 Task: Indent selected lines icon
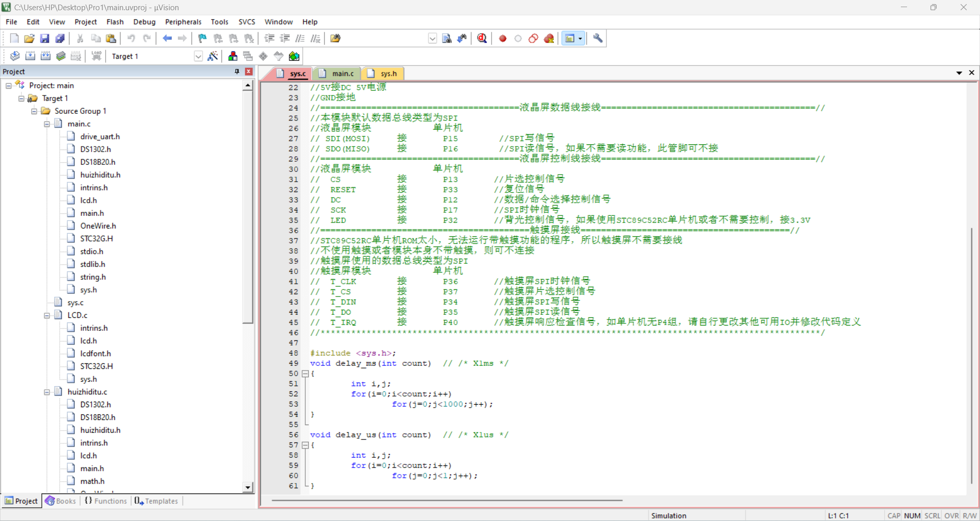pos(269,38)
